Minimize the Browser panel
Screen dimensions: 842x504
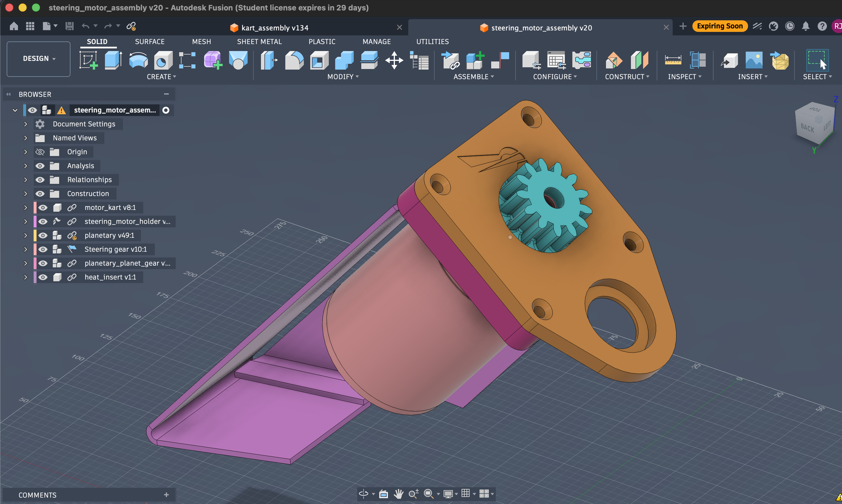pyautogui.click(x=166, y=94)
